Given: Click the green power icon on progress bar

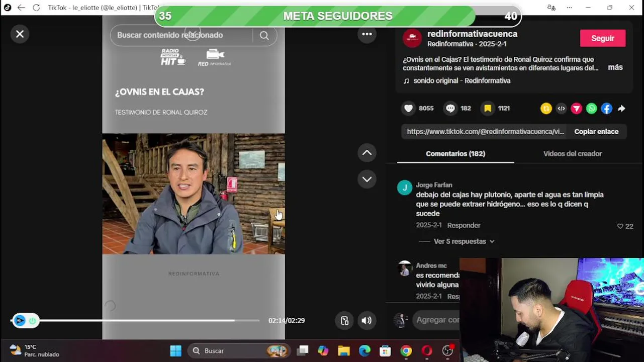Looking at the screenshot, I should 33,320.
